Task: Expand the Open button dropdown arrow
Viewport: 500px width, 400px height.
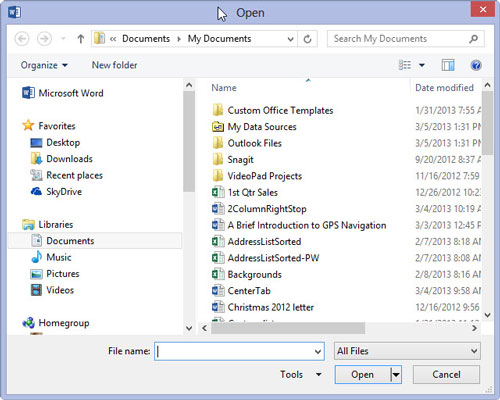Action: point(396,374)
